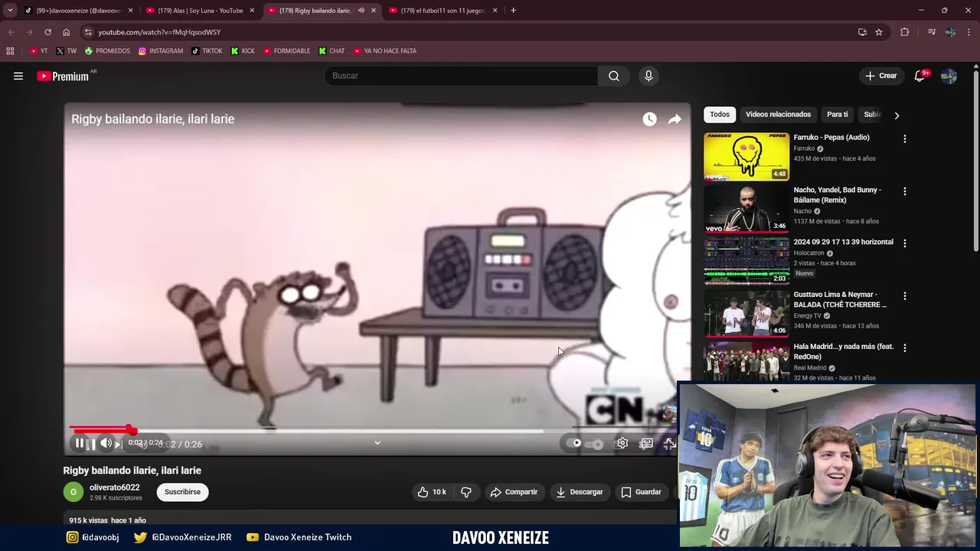This screenshot has height=551, width=980.
Task: Open a new browser tab
Action: click(x=513, y=11)
